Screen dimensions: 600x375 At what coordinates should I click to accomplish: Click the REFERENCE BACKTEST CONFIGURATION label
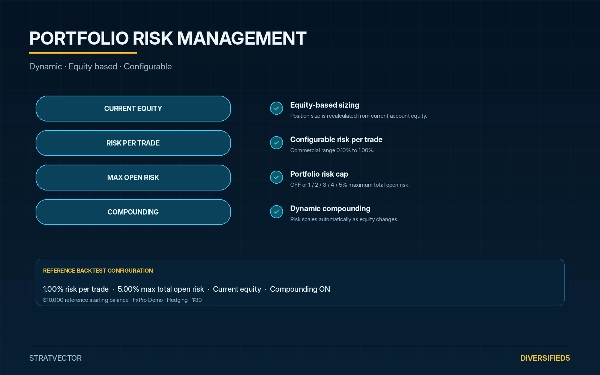pyautogui.click(x=98, y=271)
